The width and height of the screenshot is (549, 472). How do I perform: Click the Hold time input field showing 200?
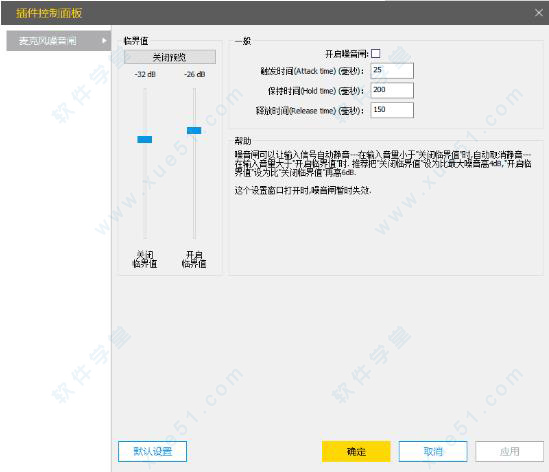[392, 90]
